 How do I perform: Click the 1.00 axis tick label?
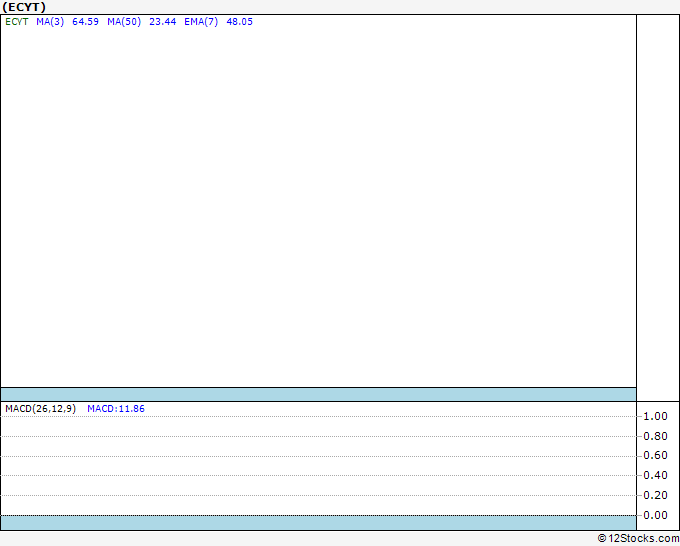pos(655,416)
